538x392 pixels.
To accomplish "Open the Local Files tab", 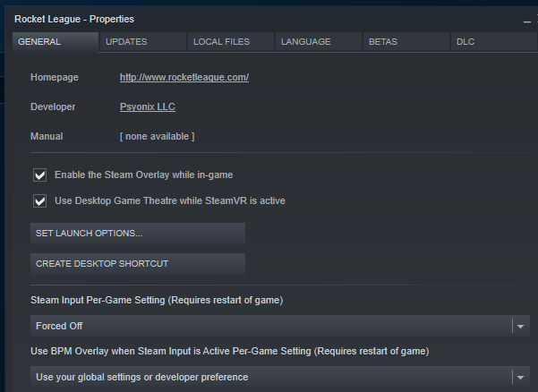I will pos(231,42).
